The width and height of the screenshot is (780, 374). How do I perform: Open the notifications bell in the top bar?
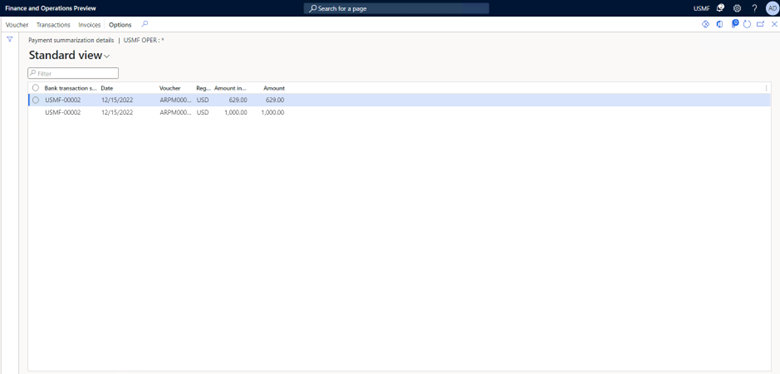click(720, 8)
